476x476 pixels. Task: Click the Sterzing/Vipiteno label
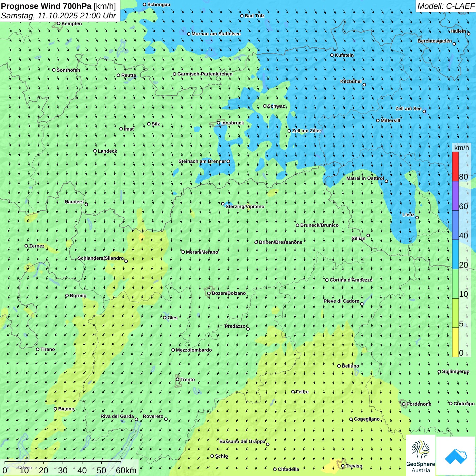(x=245, y=206)
